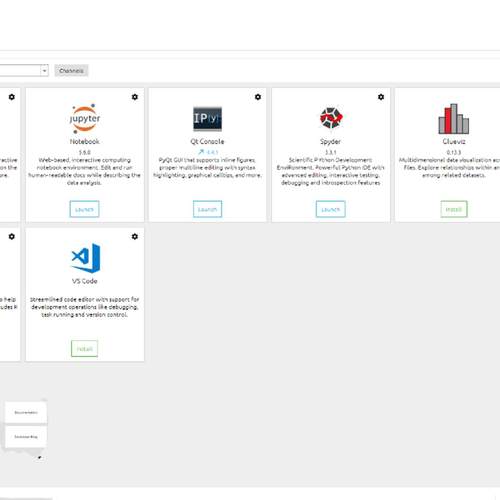Viewport: 500px width, 500px height.
Task: Install VS Code
Action: [84, 349]
